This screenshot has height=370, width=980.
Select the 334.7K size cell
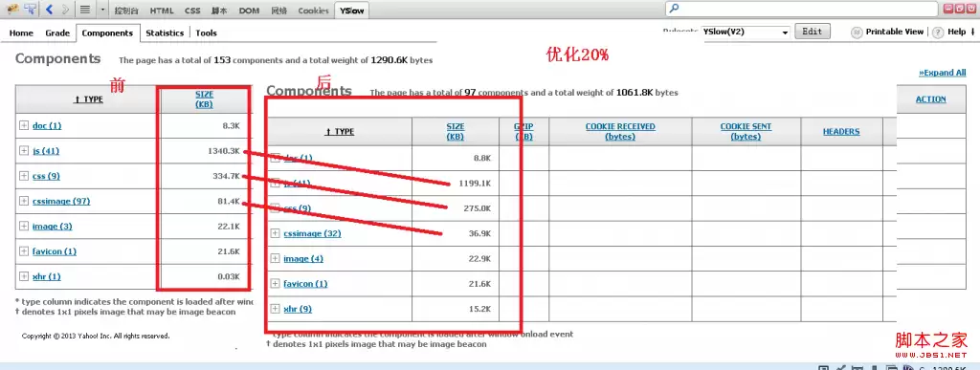click(x=226, y=176)
